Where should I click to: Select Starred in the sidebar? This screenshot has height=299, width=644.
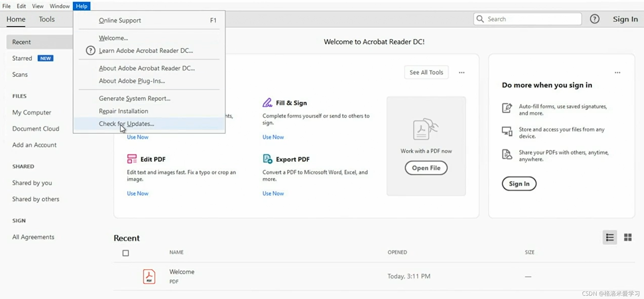(x=22, y=58)
